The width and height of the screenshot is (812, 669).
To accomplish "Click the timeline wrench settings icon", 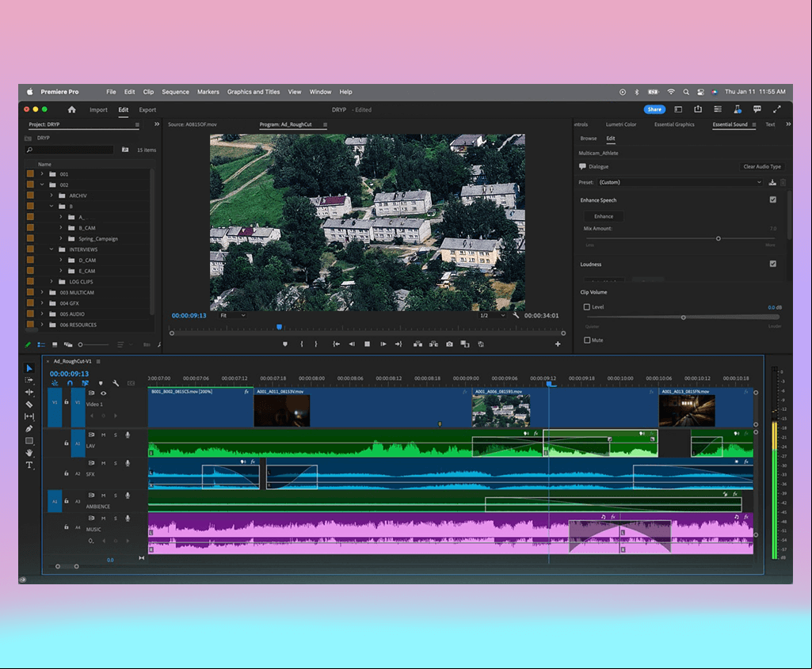I will pyautogui.click(x=116, y=383).
